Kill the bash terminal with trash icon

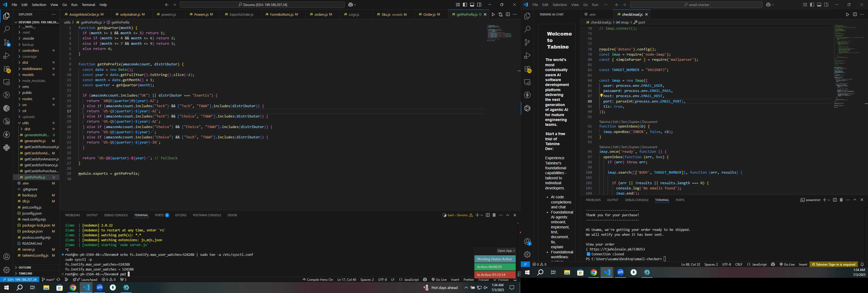[x=494, y=215]
